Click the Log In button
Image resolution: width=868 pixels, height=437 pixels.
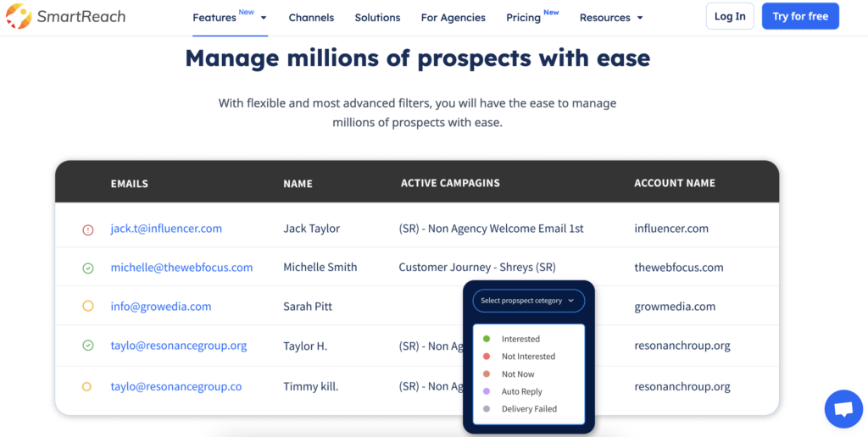(x=730, y=16)
